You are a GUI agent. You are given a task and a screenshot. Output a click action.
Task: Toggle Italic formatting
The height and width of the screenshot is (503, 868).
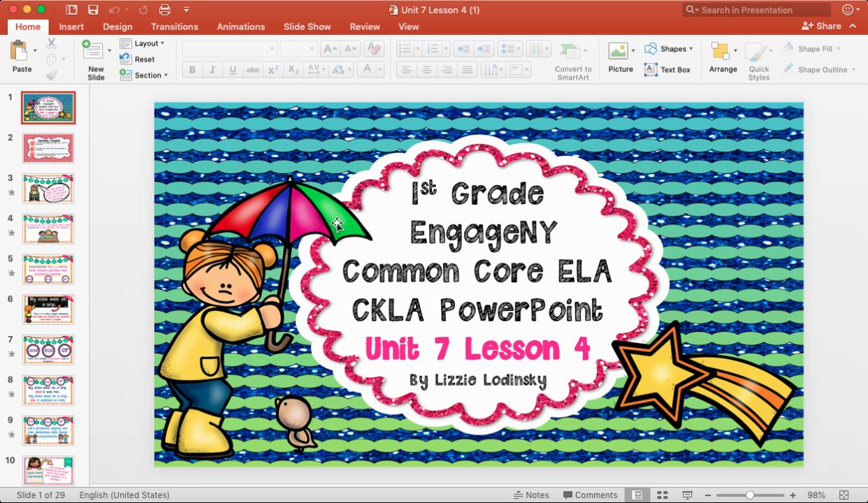[212, 70]
